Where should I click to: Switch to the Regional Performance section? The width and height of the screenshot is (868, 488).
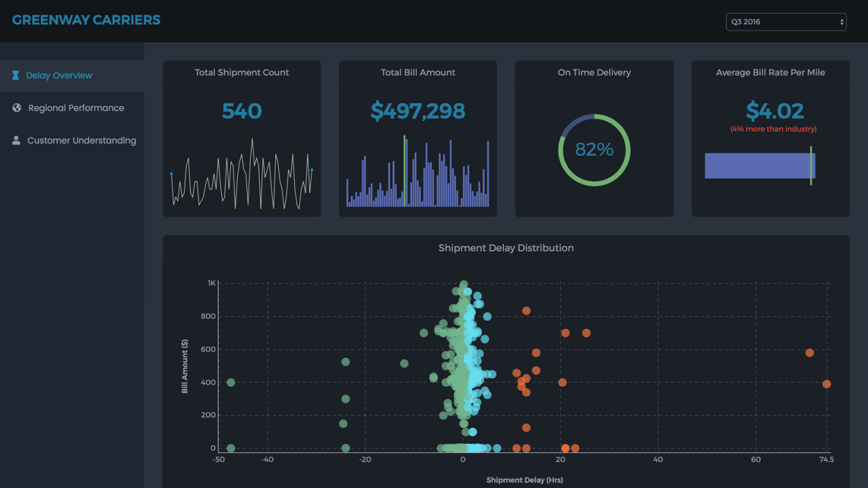tap(75, 108)
